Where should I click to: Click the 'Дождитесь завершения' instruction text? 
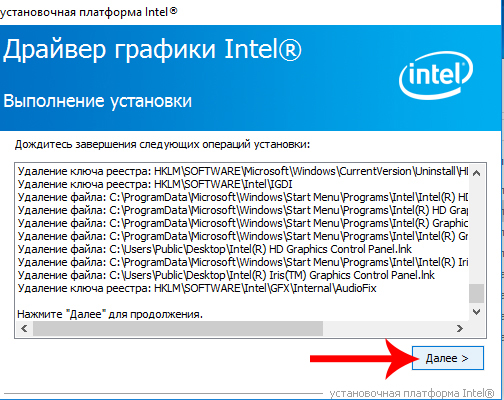pyautogui.click(x=162, y=144)
